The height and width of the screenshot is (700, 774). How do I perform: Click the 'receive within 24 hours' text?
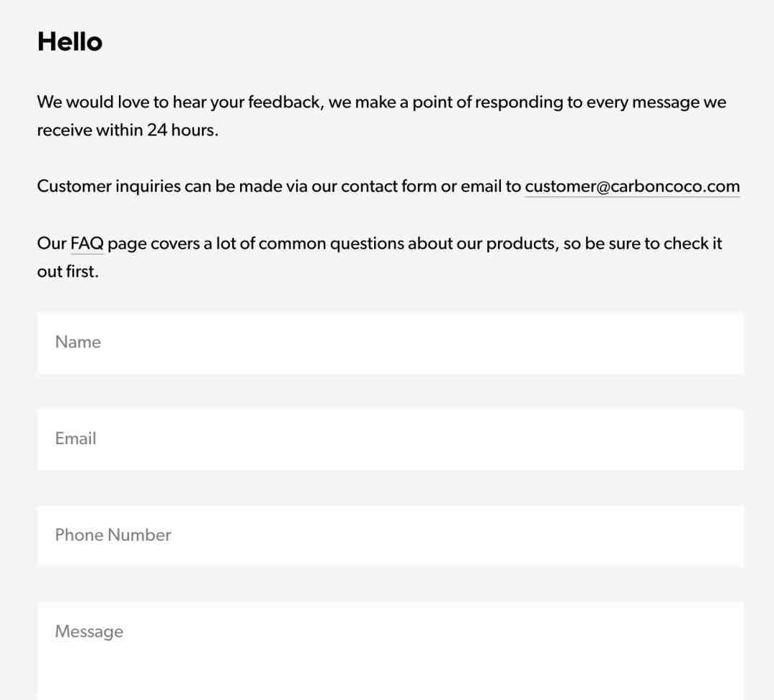[128, 130]
